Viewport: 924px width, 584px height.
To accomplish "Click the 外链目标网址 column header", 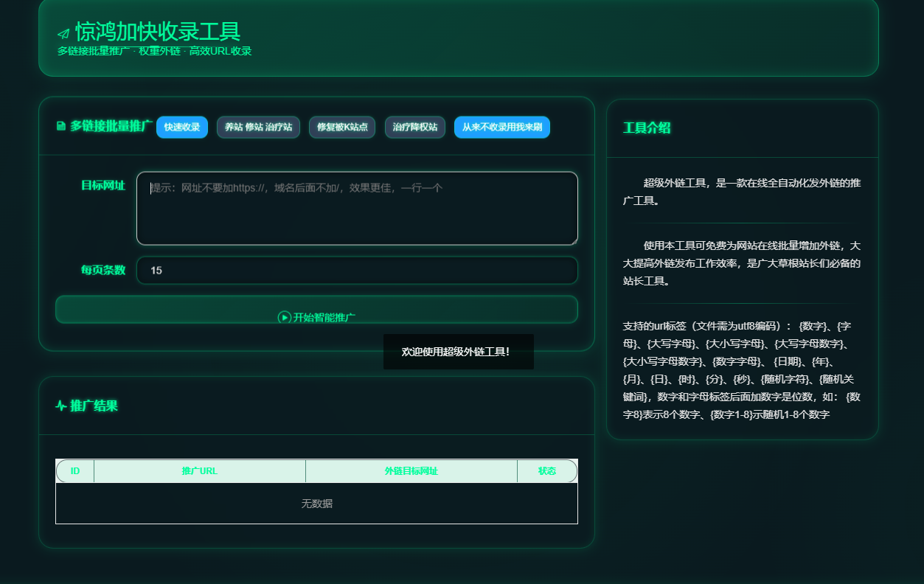I will (x=411, y=471).
